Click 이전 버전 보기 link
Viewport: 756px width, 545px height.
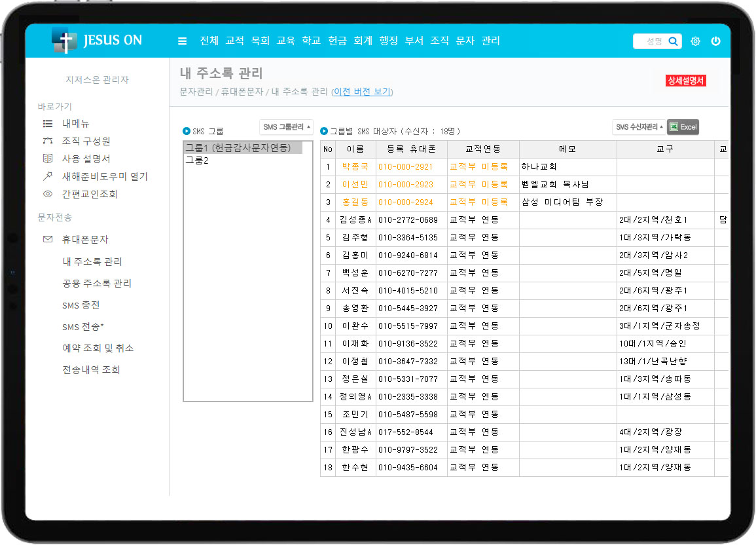coord(362,92)
